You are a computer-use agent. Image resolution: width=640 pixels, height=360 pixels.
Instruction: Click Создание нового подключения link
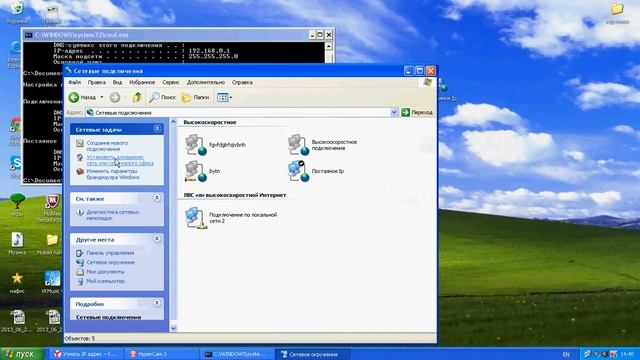tap(107, 146)
